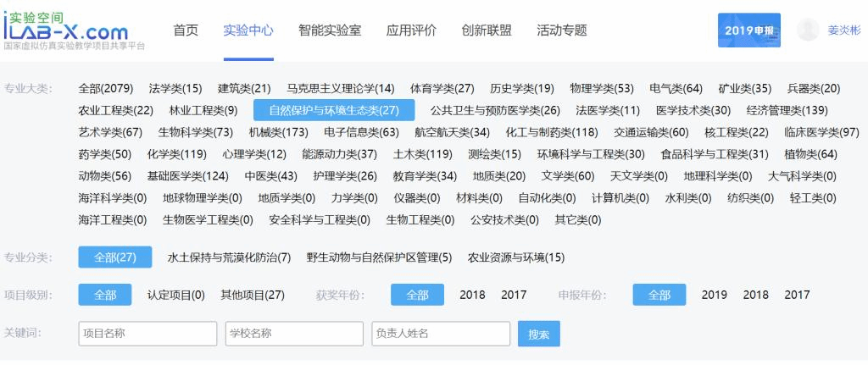This screenshot has width=868, height=365.
Task: Select award year 2018
Action: 472,295
